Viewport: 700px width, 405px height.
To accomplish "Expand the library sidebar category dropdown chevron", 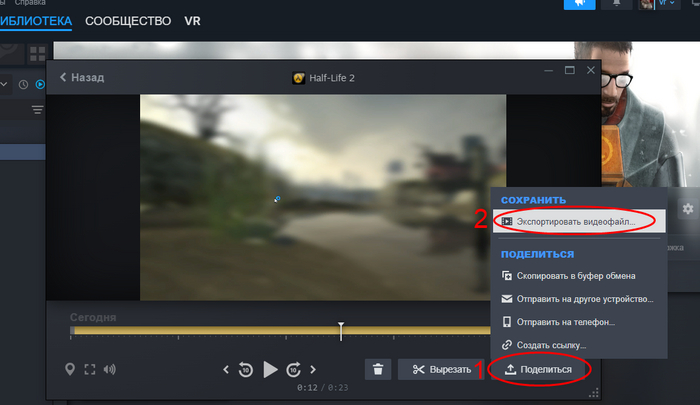I will tap(4, 84).
